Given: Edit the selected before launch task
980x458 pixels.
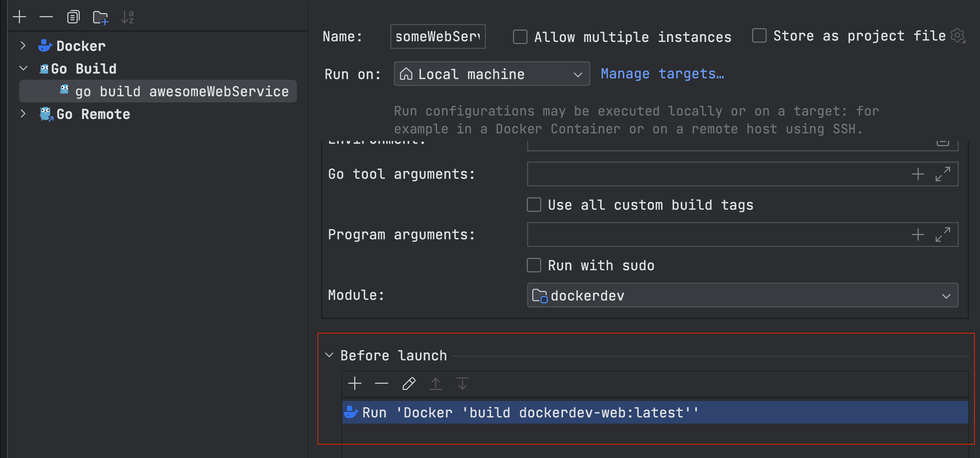Looking at the screenshot, I should coord(409,383).
